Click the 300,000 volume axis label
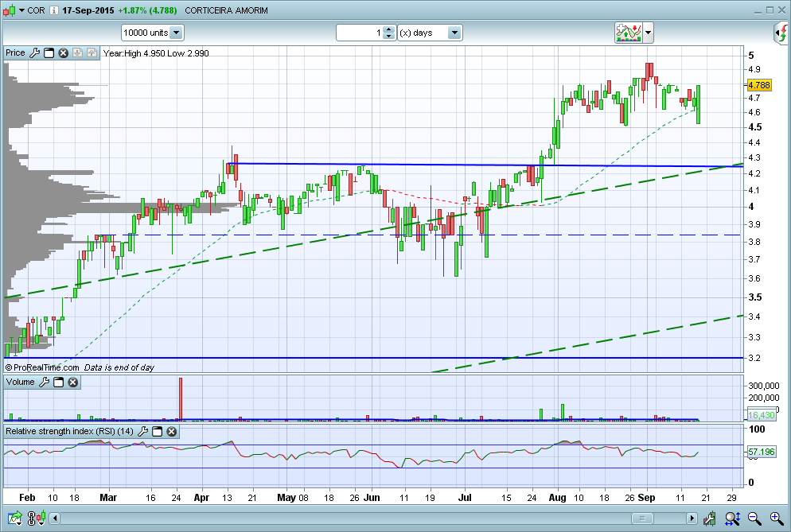 pos(764,386)
